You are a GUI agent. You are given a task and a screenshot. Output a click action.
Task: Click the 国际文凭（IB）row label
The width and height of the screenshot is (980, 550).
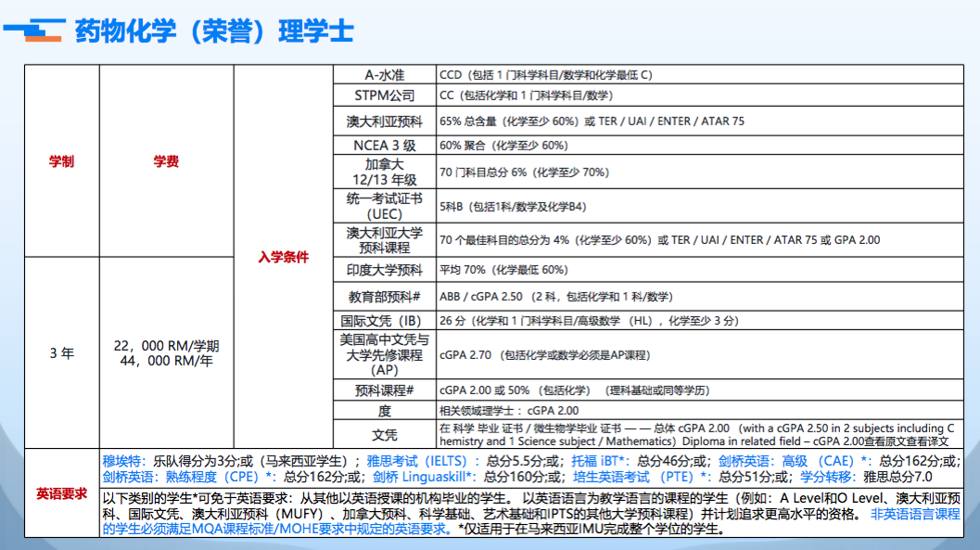pyautogui.click(x=384, y=321)
